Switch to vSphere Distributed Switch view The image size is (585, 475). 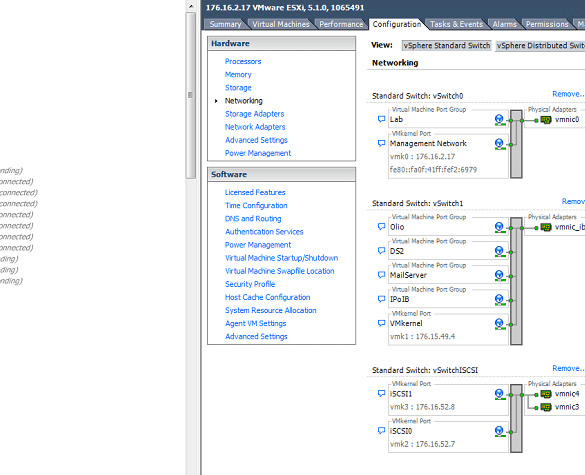point(540,46)
